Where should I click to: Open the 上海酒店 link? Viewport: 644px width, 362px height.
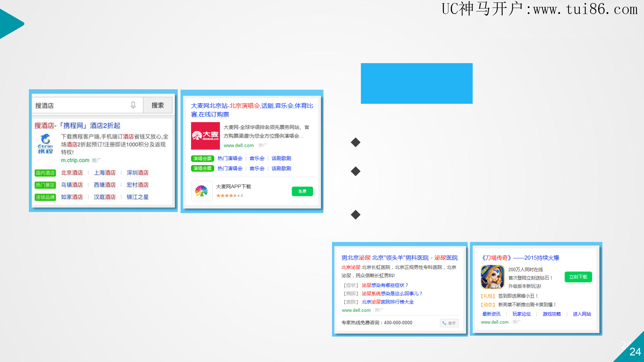click(105, 173)
